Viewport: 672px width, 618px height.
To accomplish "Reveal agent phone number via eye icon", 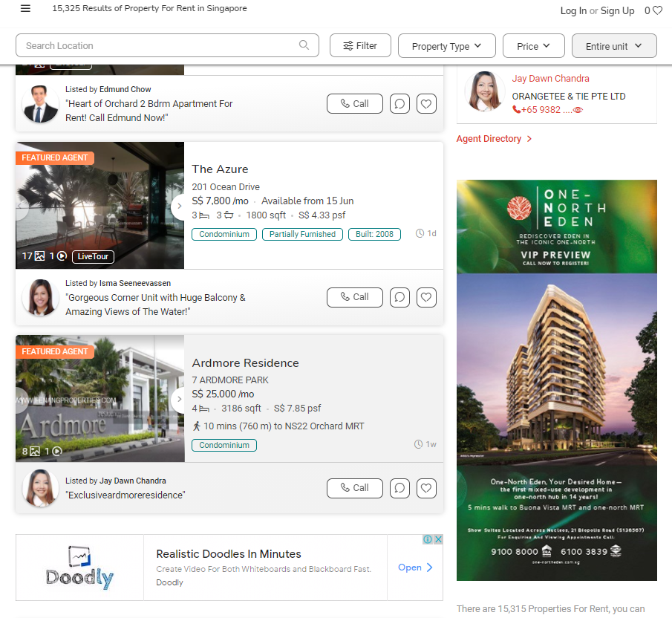I will click(x=578, y=110).
